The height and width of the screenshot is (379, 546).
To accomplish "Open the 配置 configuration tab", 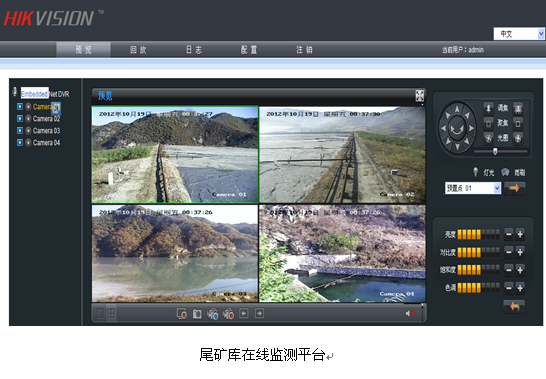I will pyautogui.click(x=249, y=50).
